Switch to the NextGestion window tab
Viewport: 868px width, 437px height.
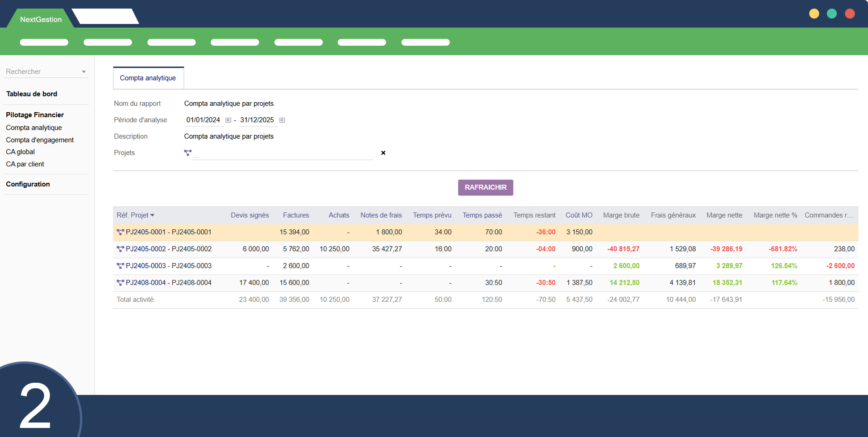coord(41,19)
